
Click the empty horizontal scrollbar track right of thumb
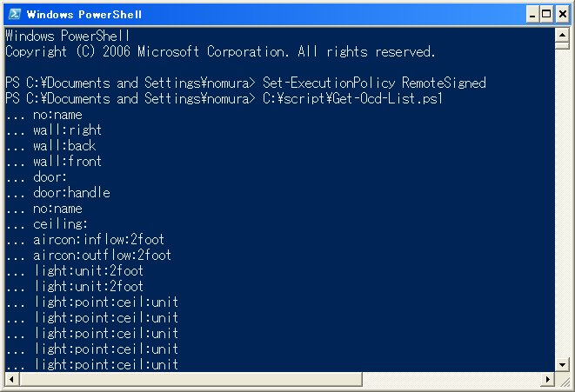[x=451, y=380]
